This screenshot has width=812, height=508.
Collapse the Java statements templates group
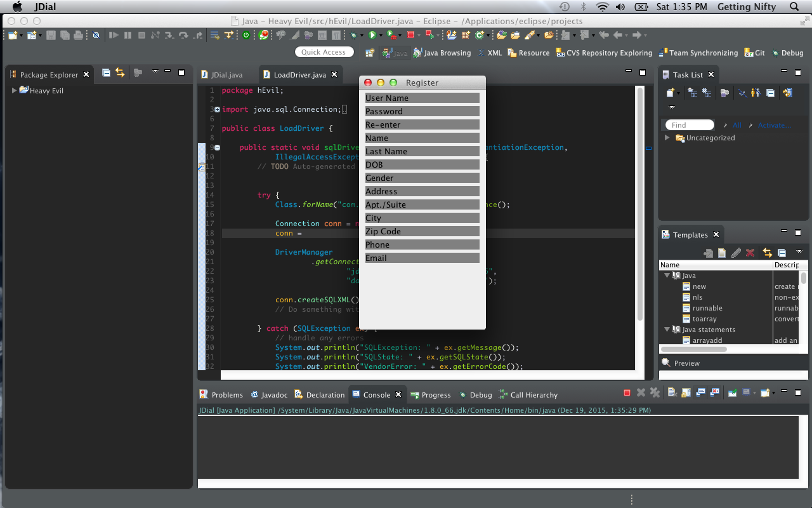click(667, 330)
